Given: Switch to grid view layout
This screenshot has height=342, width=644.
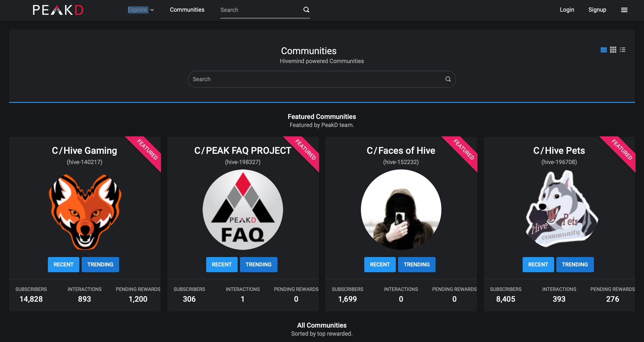Looking at the screenshot, I should tap(613, 50).
